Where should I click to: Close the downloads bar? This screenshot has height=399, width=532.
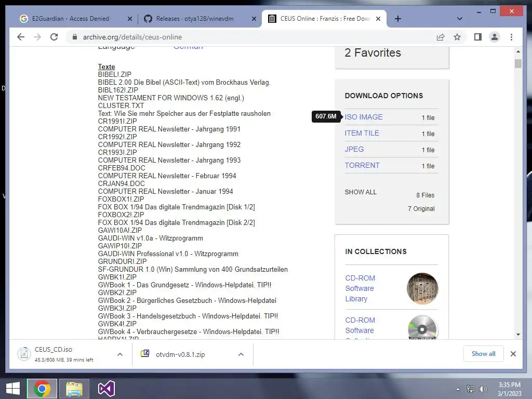point(513,354)
